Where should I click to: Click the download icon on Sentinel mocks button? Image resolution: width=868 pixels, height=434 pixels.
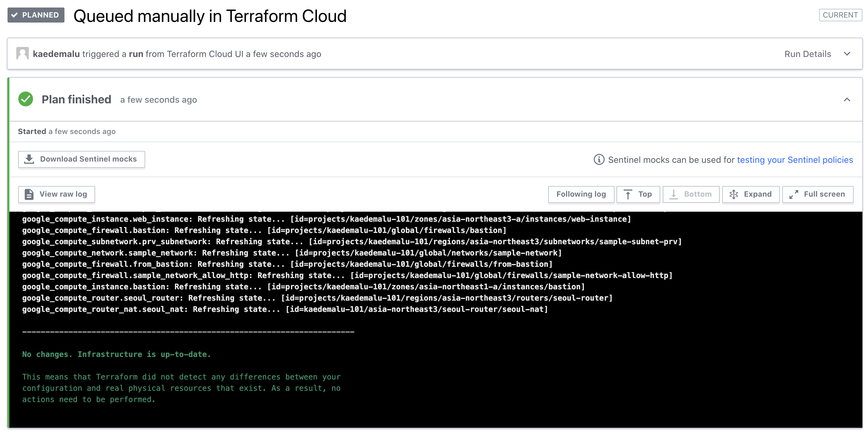[29, 159]
